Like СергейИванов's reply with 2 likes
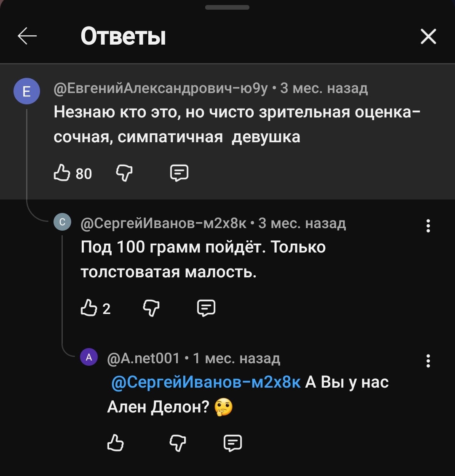 coord(88,308)
